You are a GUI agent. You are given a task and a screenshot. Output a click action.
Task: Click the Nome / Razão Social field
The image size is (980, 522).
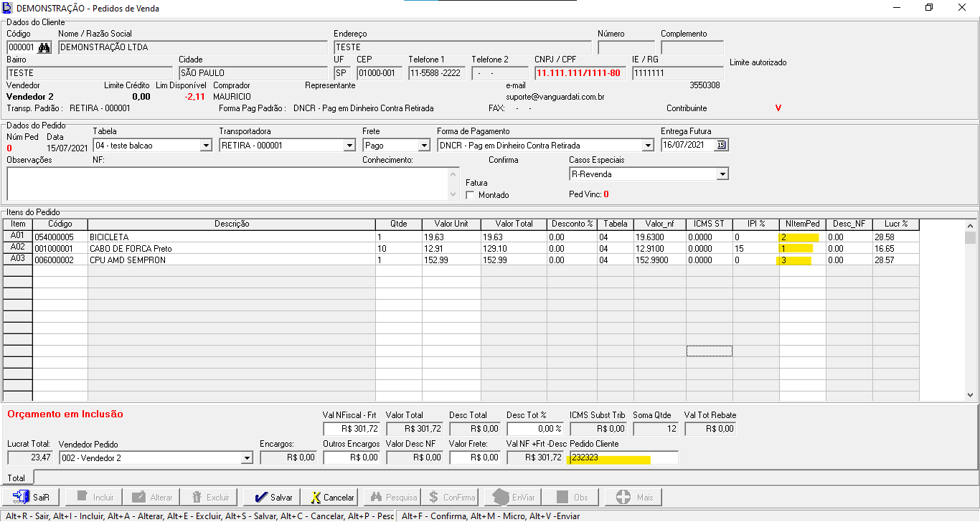click(192, 47)
